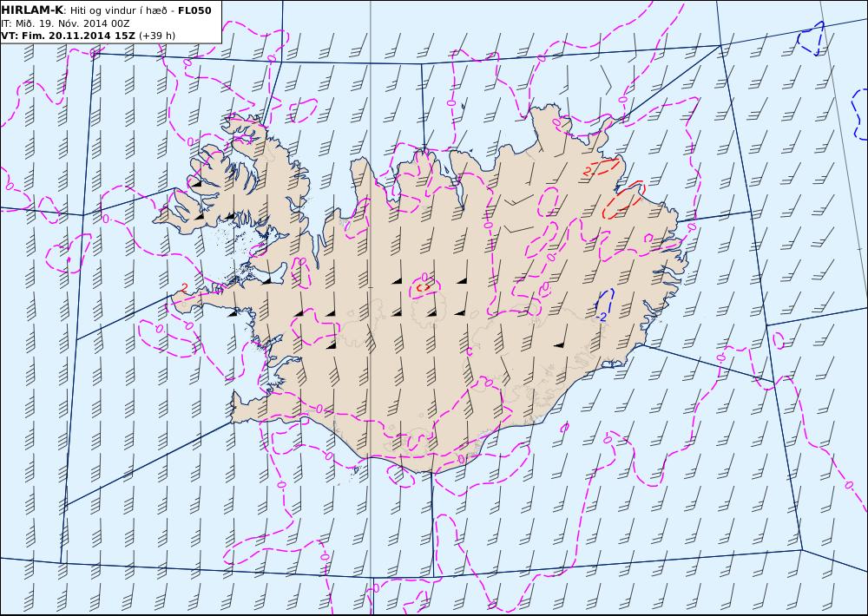Click the HIRLAM-K model name in title box
The image size is (868, 616).
pyautogui.click(x=32, y=10)
